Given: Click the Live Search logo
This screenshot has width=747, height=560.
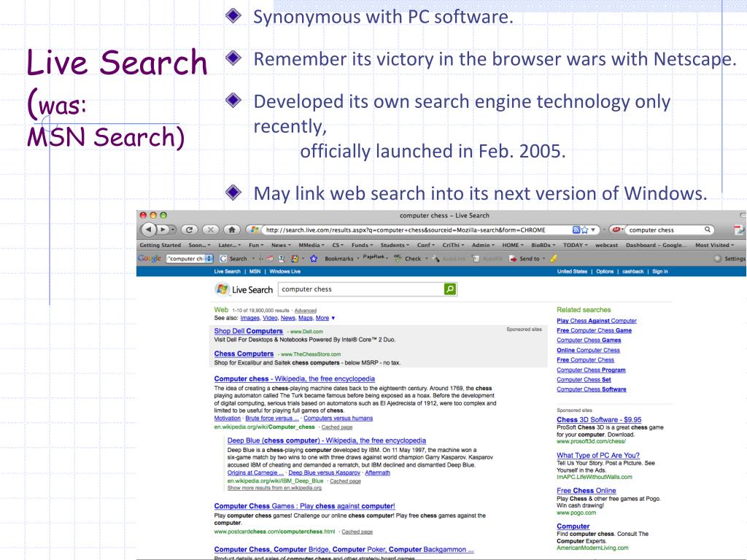Looking at the screenshot, I should tap(244, 289).
